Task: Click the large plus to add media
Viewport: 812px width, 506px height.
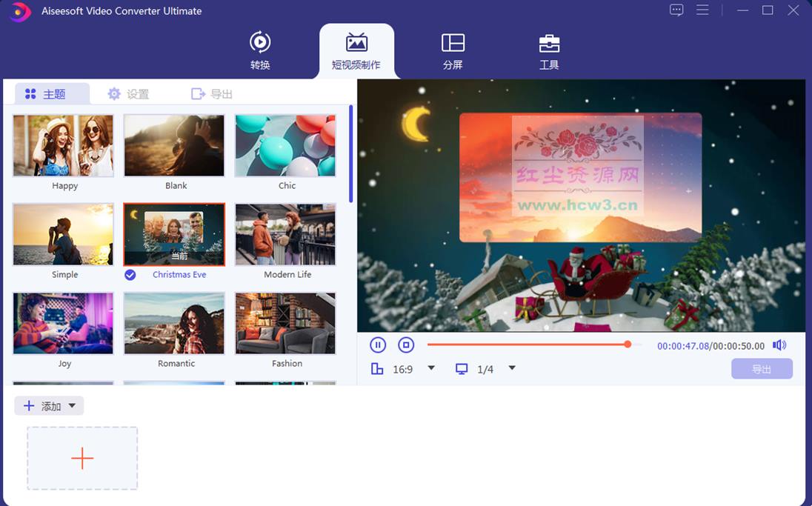Action: tap(82, 459)
